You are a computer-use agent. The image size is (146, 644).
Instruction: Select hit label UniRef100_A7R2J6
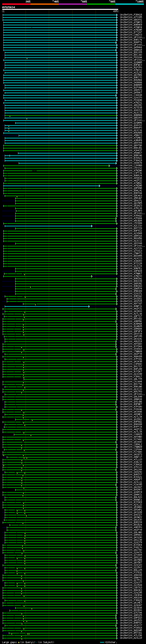[131, 208]
